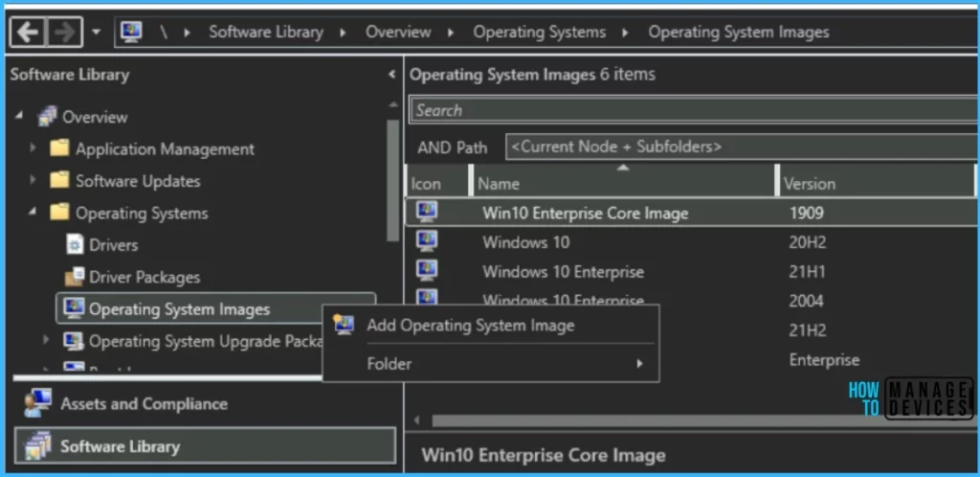Click the computer icon in address bar
The image size is (980, 477).
(132, 32)
